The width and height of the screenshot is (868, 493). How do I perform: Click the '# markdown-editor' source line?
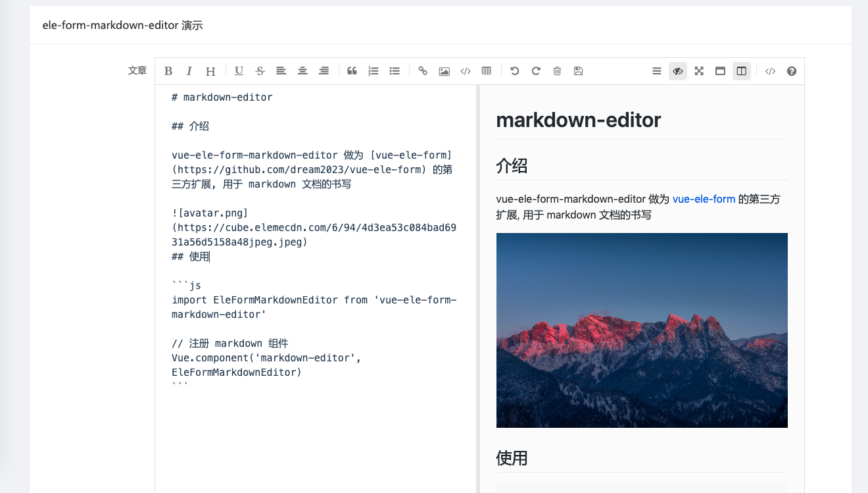222,97
